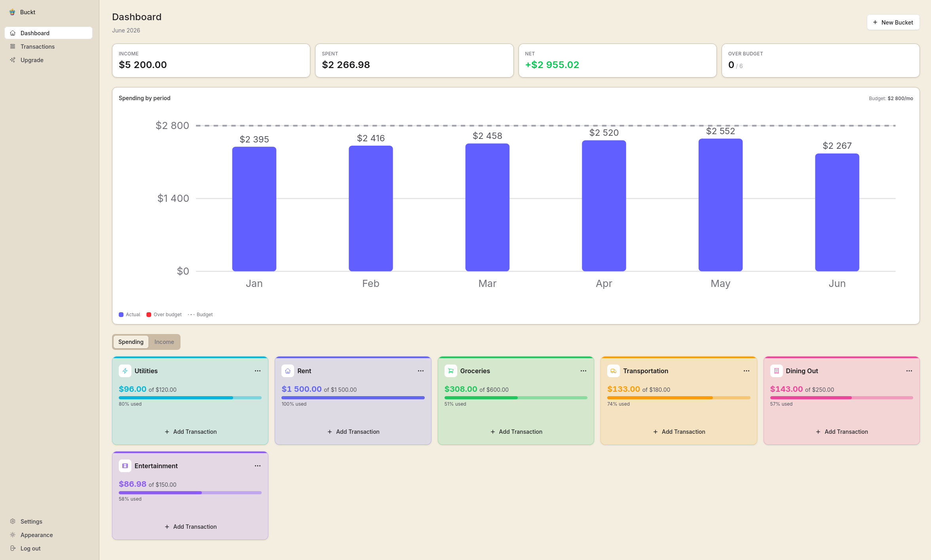
Task: Click the Groceries progress bar
Action: [x=516, y=398]
